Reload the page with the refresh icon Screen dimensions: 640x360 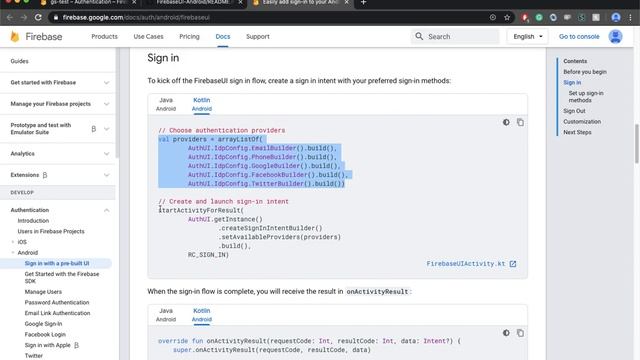click(38, 18)
